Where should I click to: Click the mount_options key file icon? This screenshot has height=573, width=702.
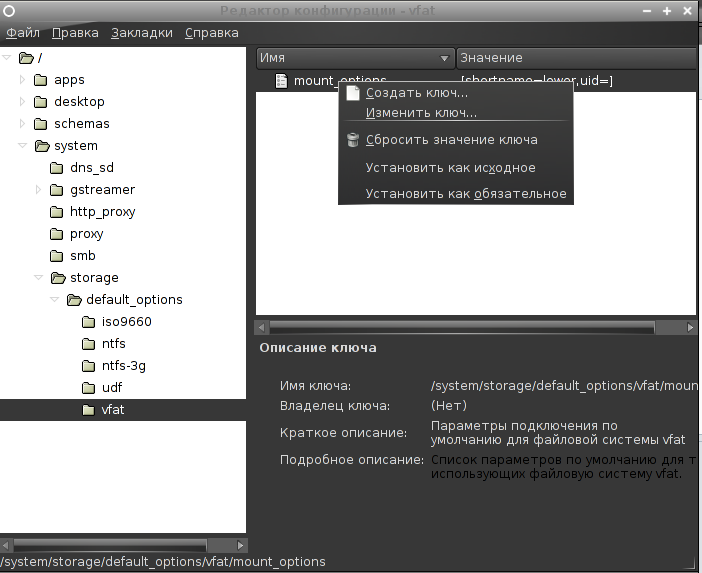[281, 81]
